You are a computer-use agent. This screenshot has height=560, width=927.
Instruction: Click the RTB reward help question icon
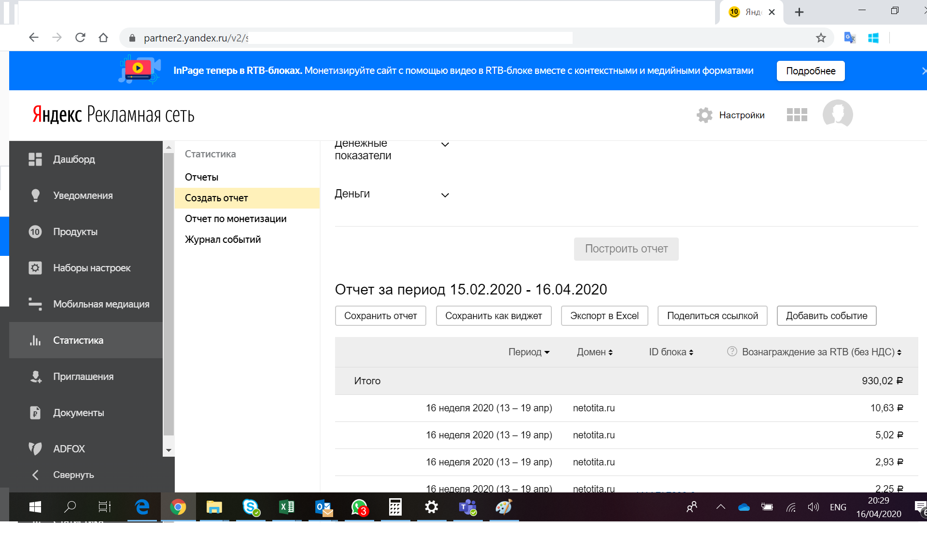coord(732,351)
